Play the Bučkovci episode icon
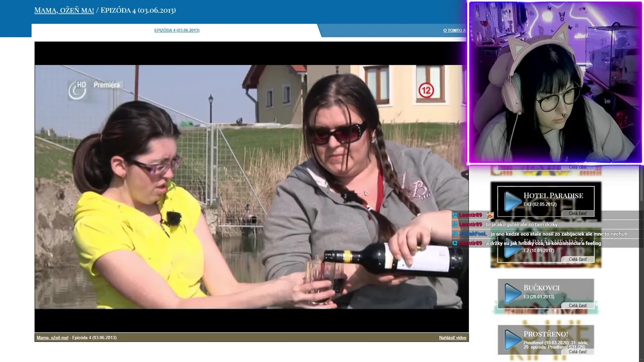 coord(513,294)
